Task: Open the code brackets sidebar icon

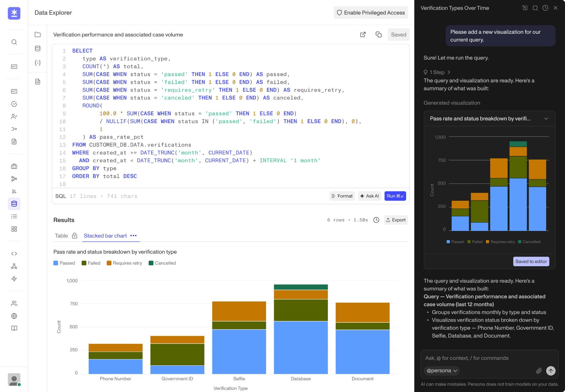Action: pyautogui.click(x=14, y=254)
